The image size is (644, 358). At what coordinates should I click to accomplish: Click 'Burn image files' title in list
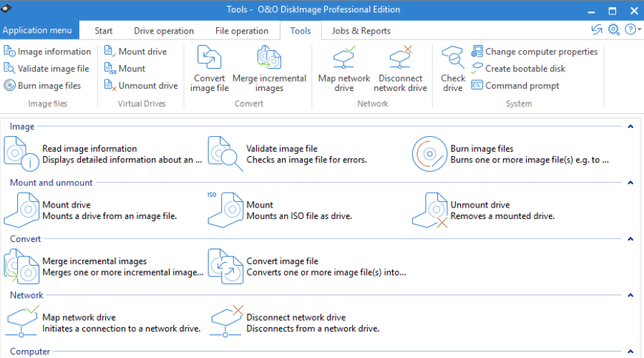click(482, 149)
